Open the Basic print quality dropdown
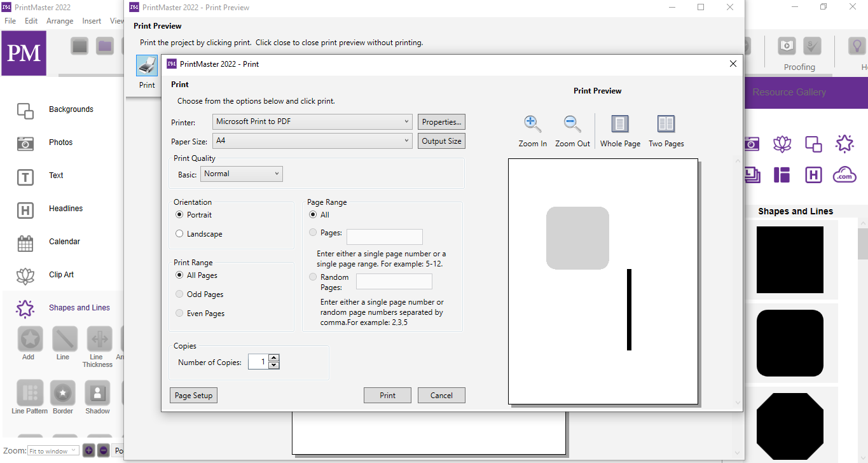868x463 pixels. click(242, 174)
